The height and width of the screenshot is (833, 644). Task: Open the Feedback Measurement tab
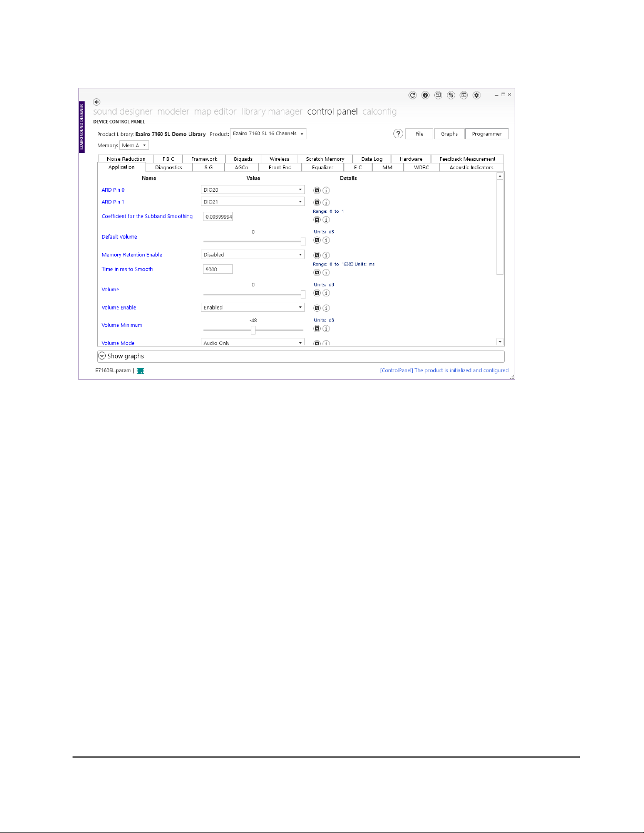(x=467, y=159)
